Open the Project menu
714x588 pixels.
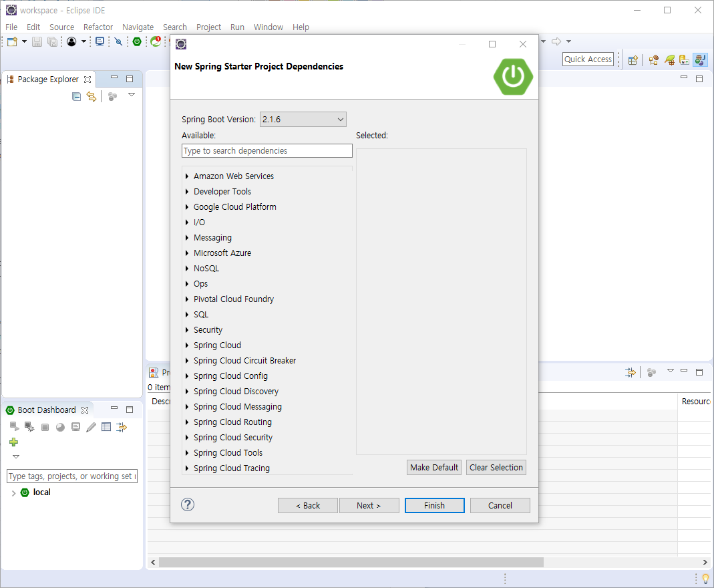208,27
